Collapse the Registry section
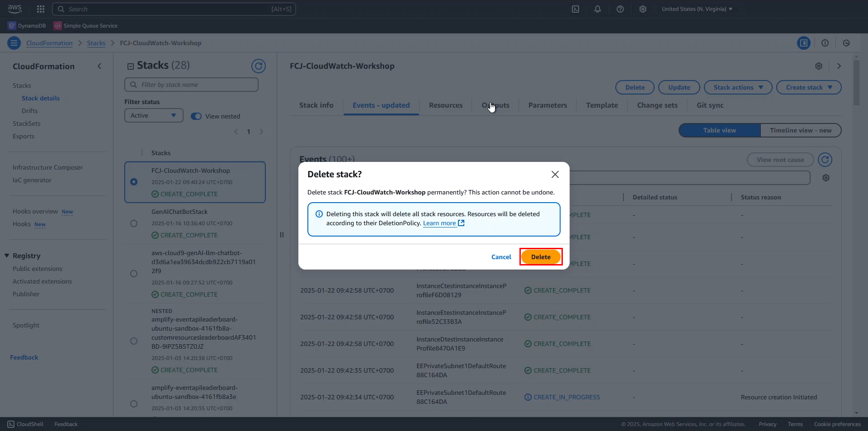 pos(7,256)
